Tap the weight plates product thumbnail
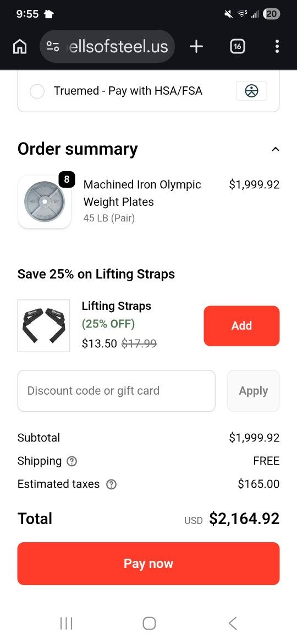 45,201
